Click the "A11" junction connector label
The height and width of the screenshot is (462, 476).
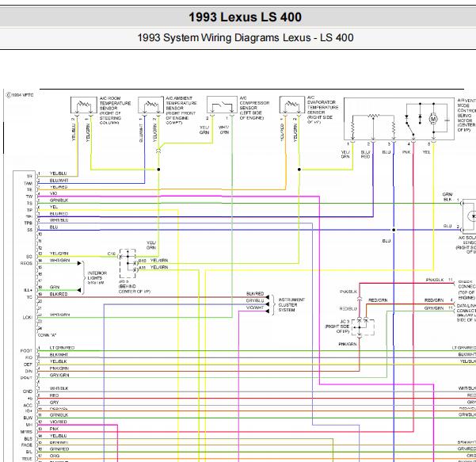(x=143, y=268)
